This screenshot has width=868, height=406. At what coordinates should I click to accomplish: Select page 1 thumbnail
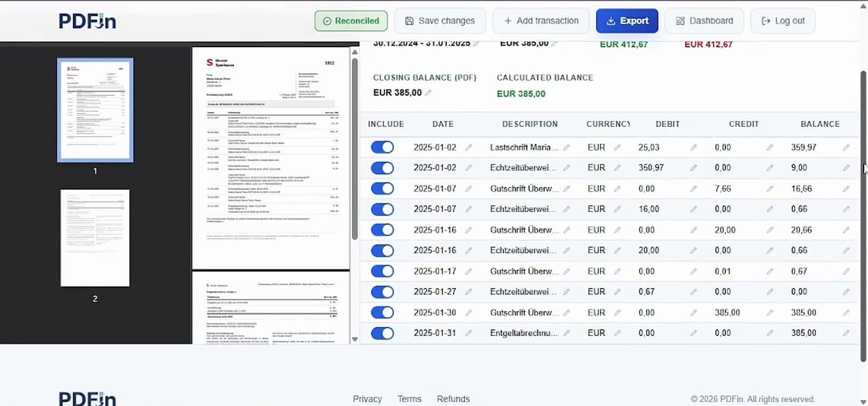pos(95,110)
